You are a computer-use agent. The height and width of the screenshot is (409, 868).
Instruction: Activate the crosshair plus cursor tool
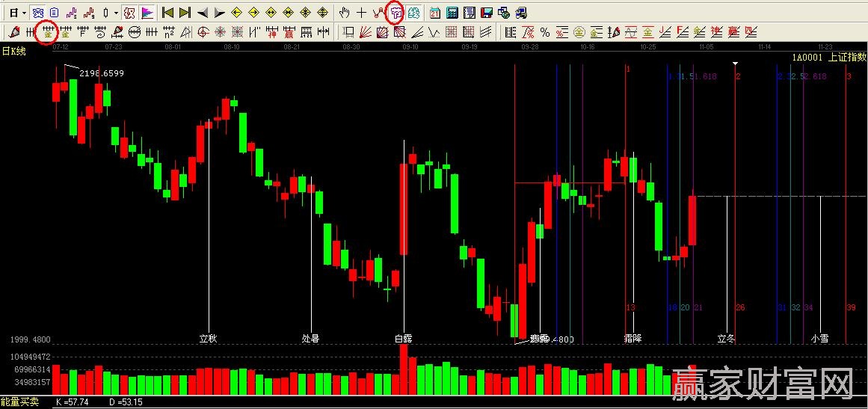(361, 13)
